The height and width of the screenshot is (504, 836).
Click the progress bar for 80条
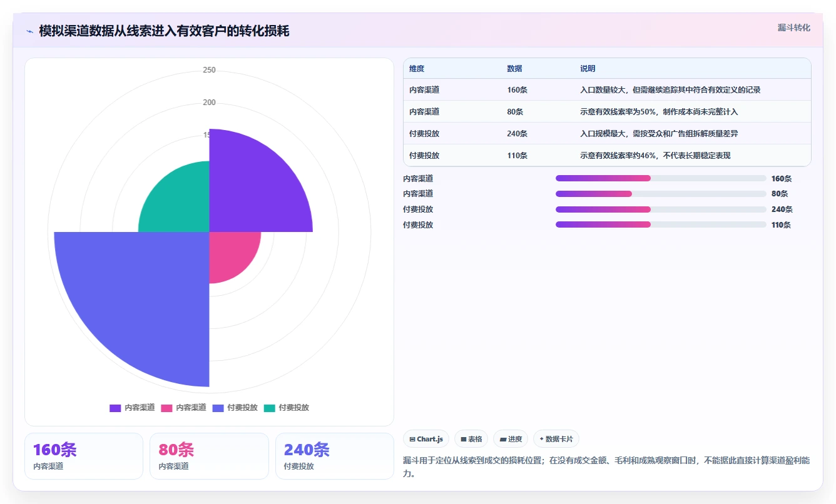coord(661,194)
